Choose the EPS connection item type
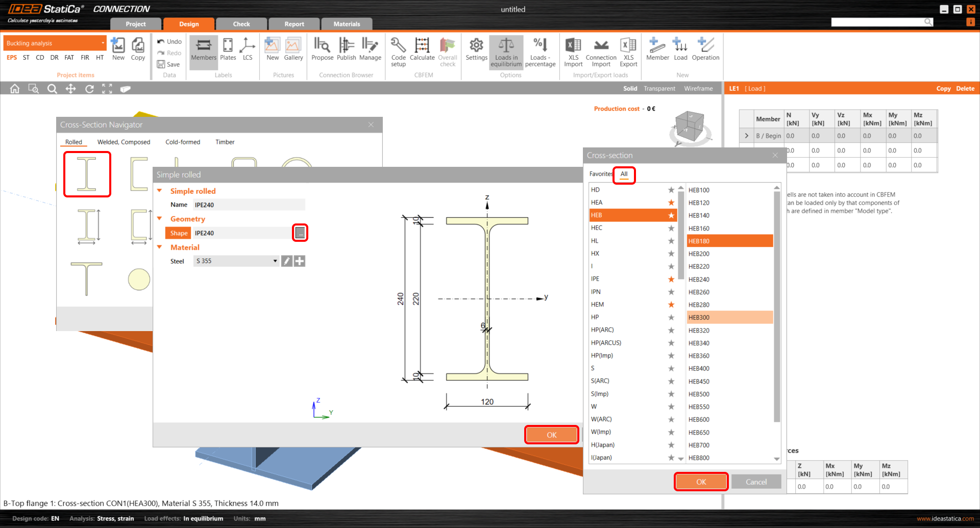The image size is (980, 528). click(x=12, y=58)
